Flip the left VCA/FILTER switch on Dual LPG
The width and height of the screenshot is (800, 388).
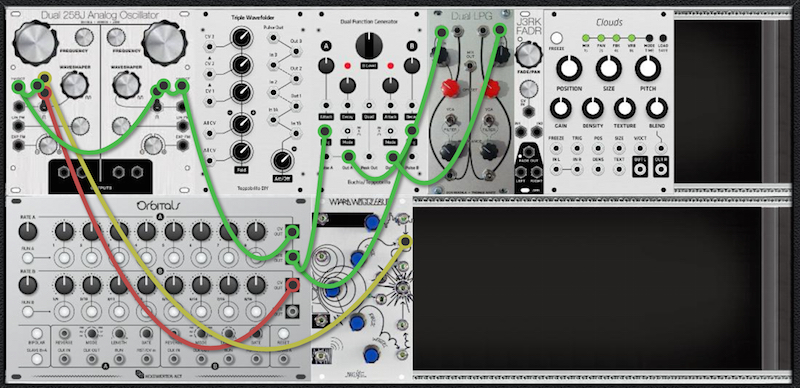click(x=451, y=120)
